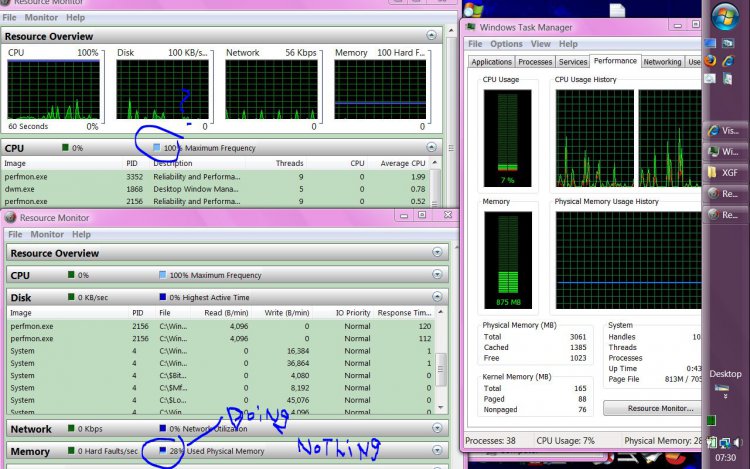
Task: Open Help menu in Task Manager
Action: [x=568, y=44]
